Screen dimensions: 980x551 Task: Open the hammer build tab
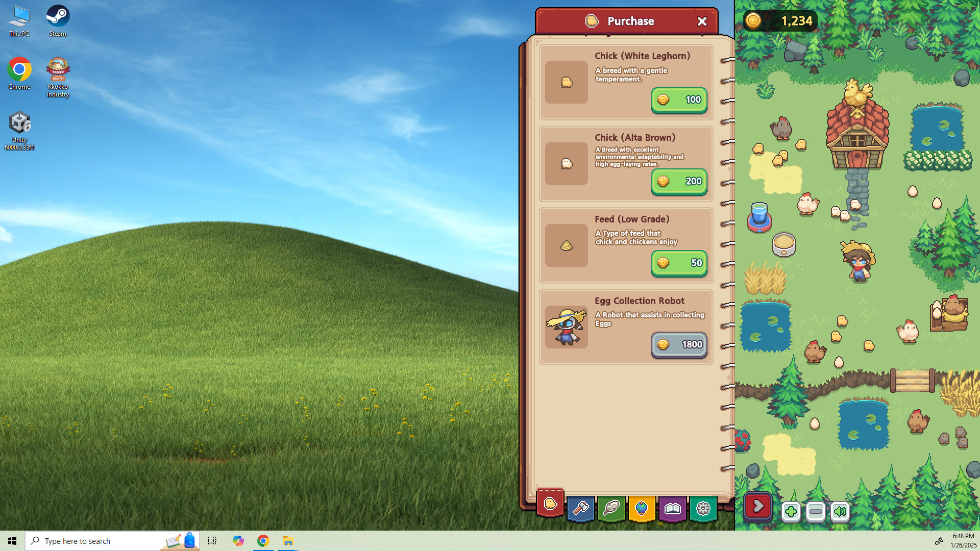pyautogui.click(x=581, y=508)
